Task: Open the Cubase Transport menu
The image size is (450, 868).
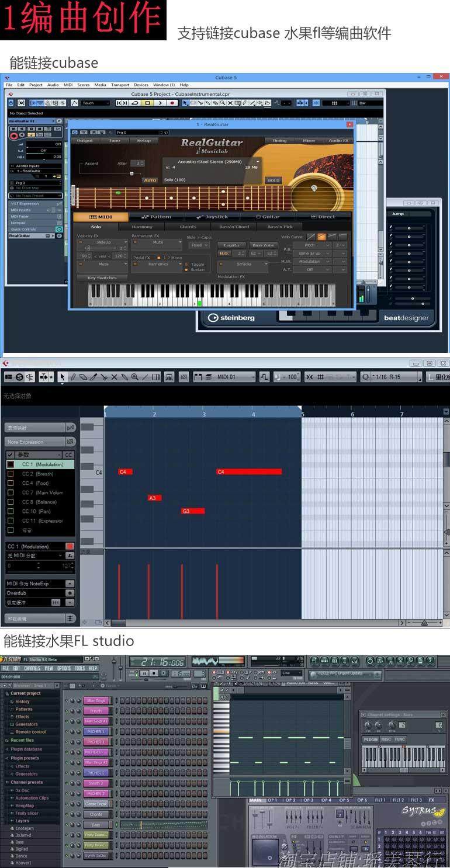Action: pos(120,85)
